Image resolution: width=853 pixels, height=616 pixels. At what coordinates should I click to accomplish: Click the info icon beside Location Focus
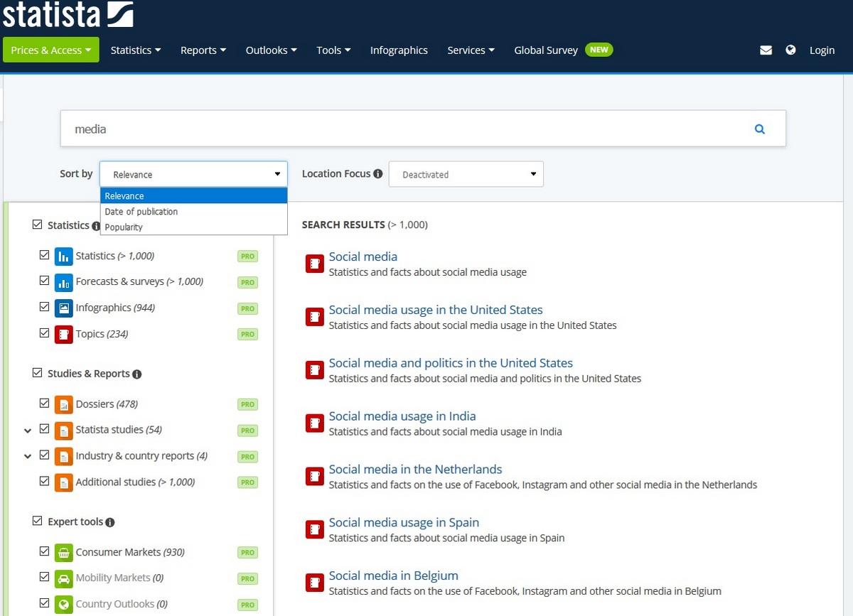(377, 174)
